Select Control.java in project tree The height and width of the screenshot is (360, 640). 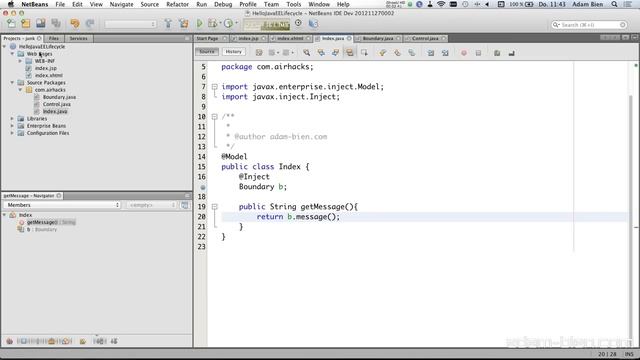click(57, 104)
